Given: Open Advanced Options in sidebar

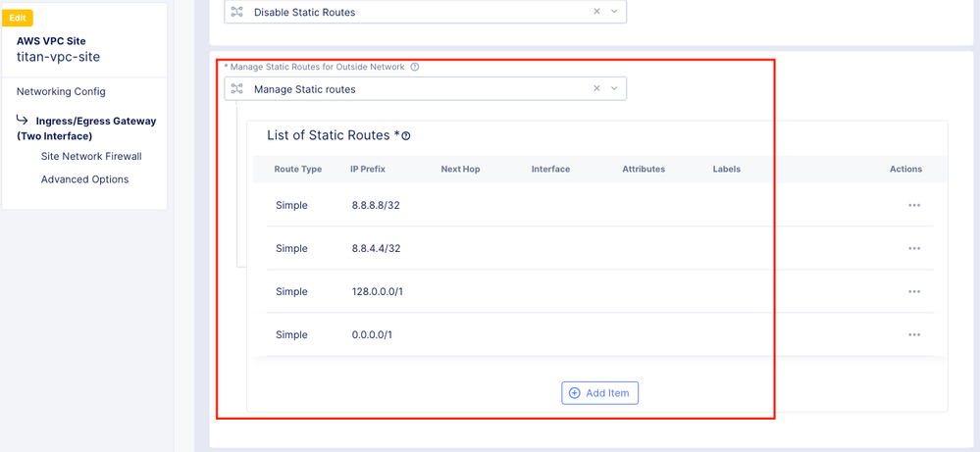Looking at the screenshot, I should point(84,179).
